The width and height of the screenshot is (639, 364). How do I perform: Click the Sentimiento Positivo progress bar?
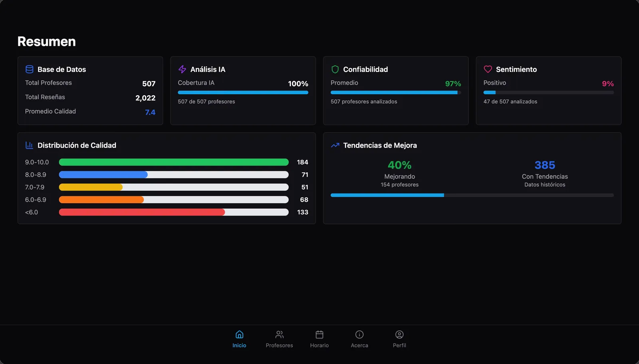pos(548,93)
